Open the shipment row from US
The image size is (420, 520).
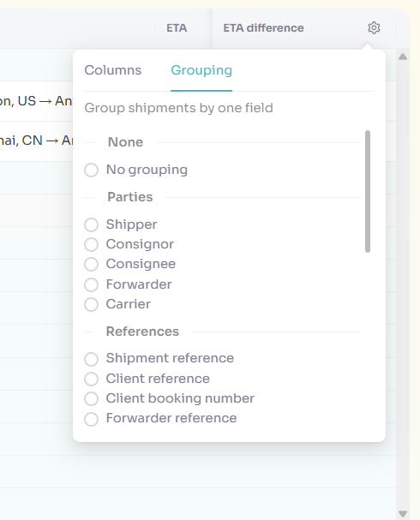tap(37, 101)
